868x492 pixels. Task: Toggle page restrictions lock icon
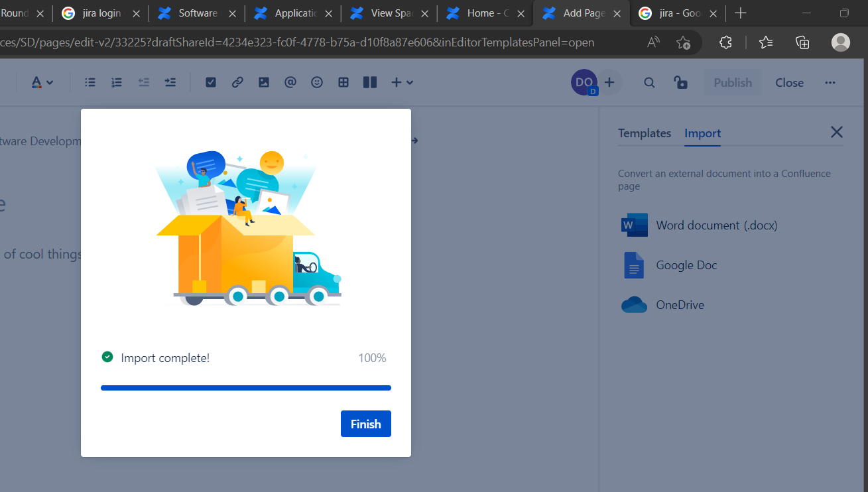pyautogui.click(x=680, y=82)
